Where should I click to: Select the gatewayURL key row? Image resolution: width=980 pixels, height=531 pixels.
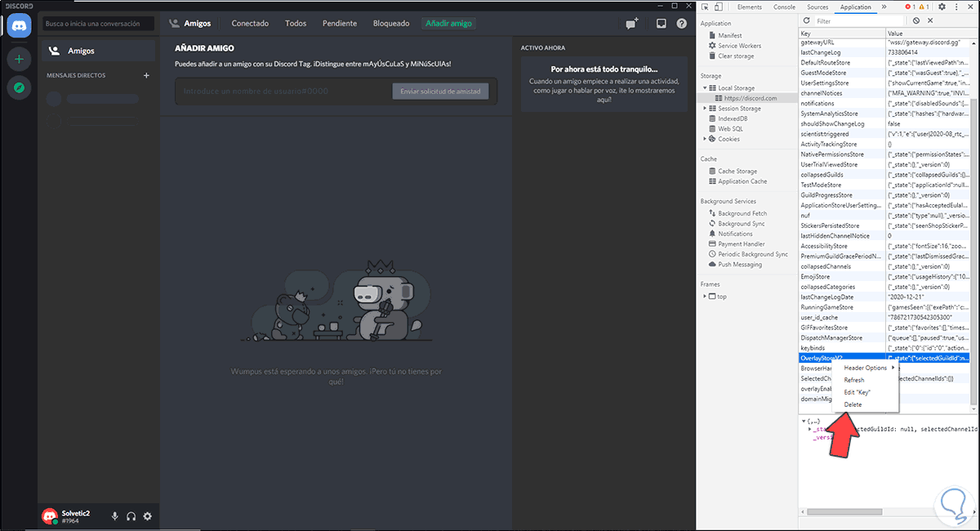(884, 42)
